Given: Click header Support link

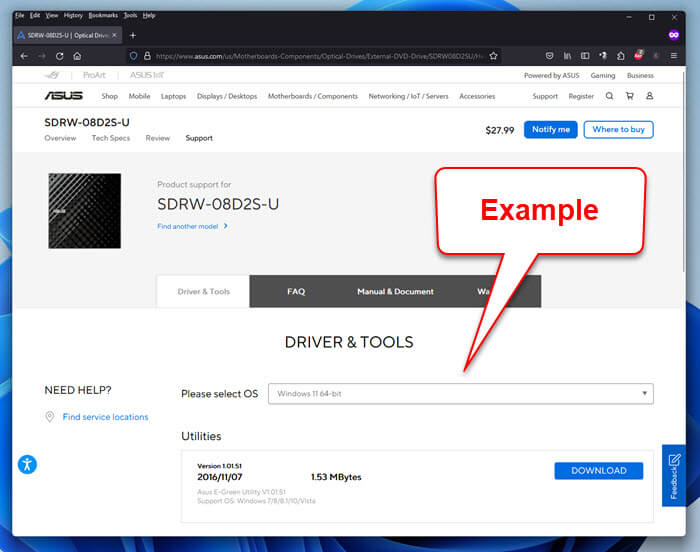Looking at the screenshot, I should click(545, 96).
